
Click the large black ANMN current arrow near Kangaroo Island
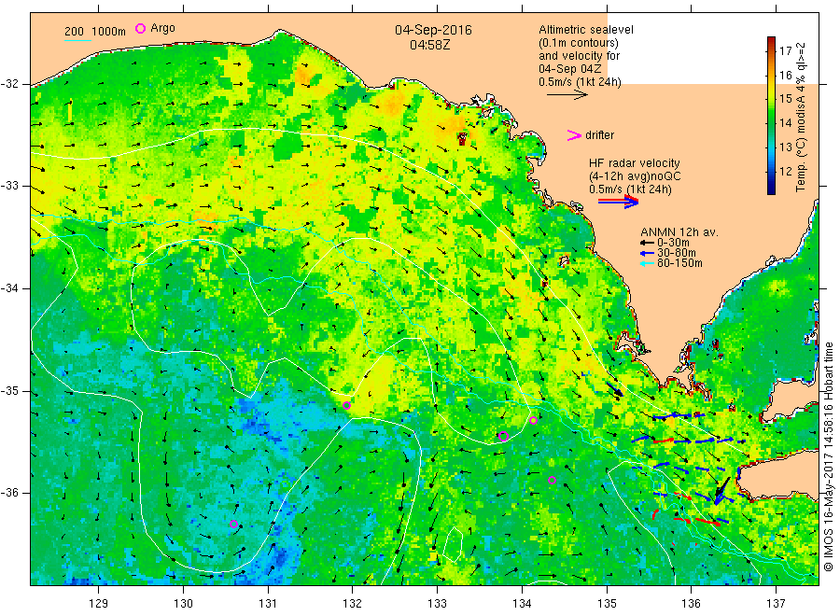pyautogui.click(x=722, y=490)
